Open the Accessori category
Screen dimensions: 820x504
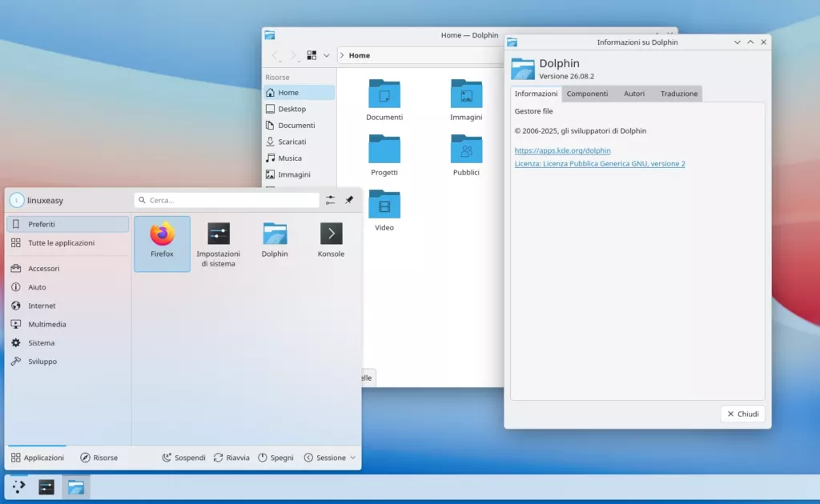[67, 269]
